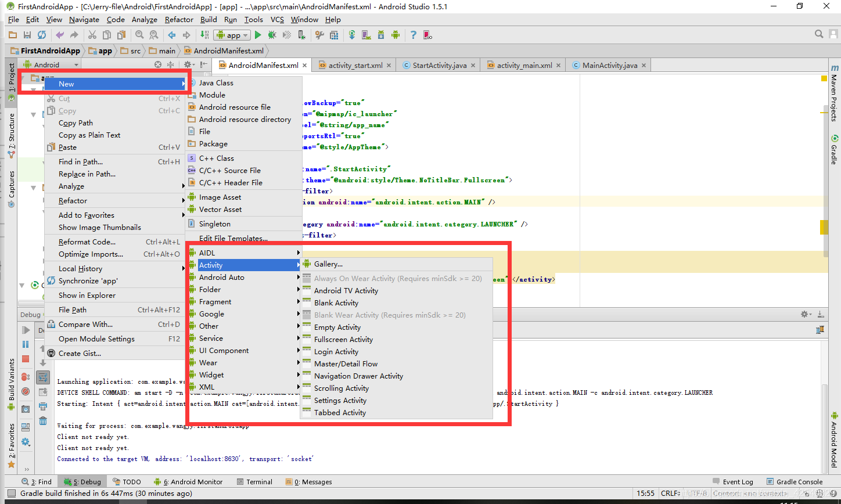Click the camera thread dump icon
841x504 pixels.
tap(26, 409)
